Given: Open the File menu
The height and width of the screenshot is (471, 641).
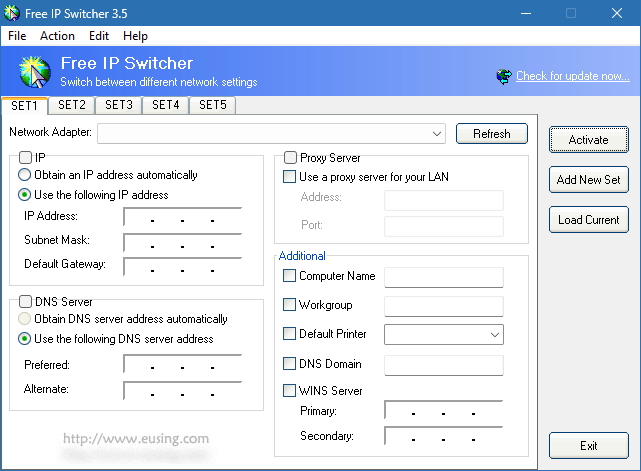Looking at the screenshot, I should click(x=17, y=36).
